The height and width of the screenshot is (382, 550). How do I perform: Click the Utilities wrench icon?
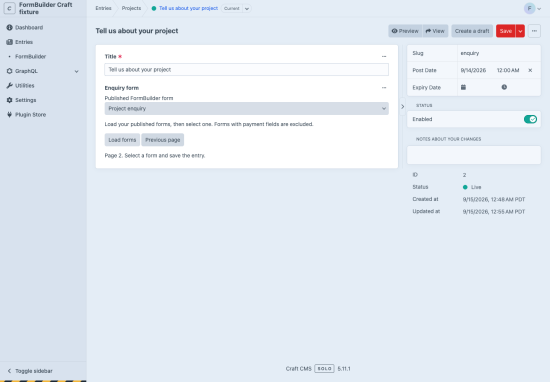9,86
